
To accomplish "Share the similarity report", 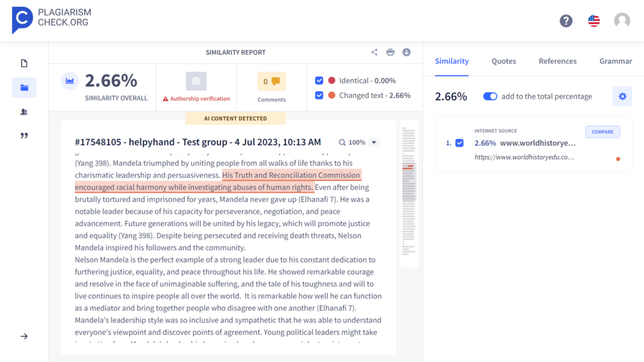I will [x=374, y=52].
